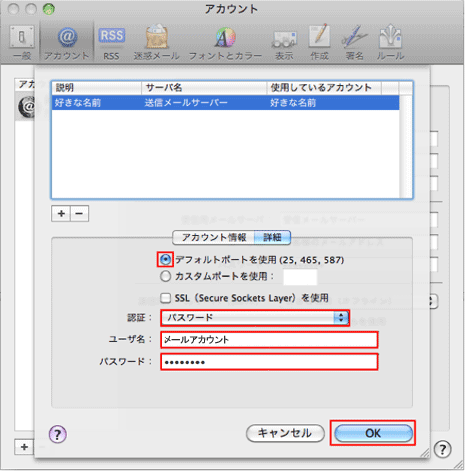Viewport: 465px width, 471px height.
Task: Open the RSS preferences icon
Action: [x=111, y=42]
